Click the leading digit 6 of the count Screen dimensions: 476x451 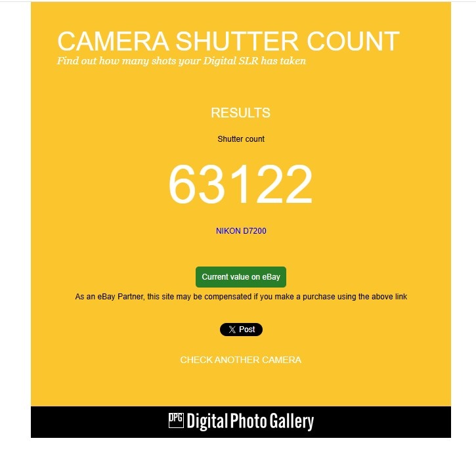pos(182,184)
